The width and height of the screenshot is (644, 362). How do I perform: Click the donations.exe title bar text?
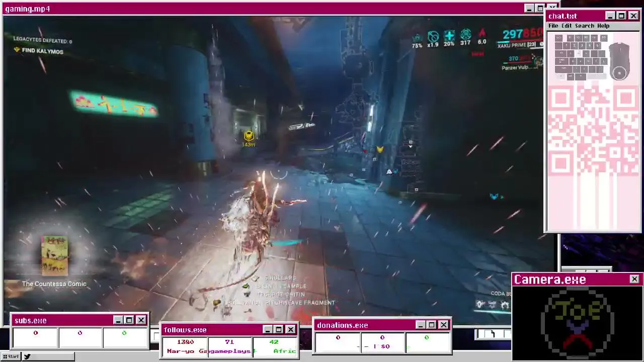342,325
